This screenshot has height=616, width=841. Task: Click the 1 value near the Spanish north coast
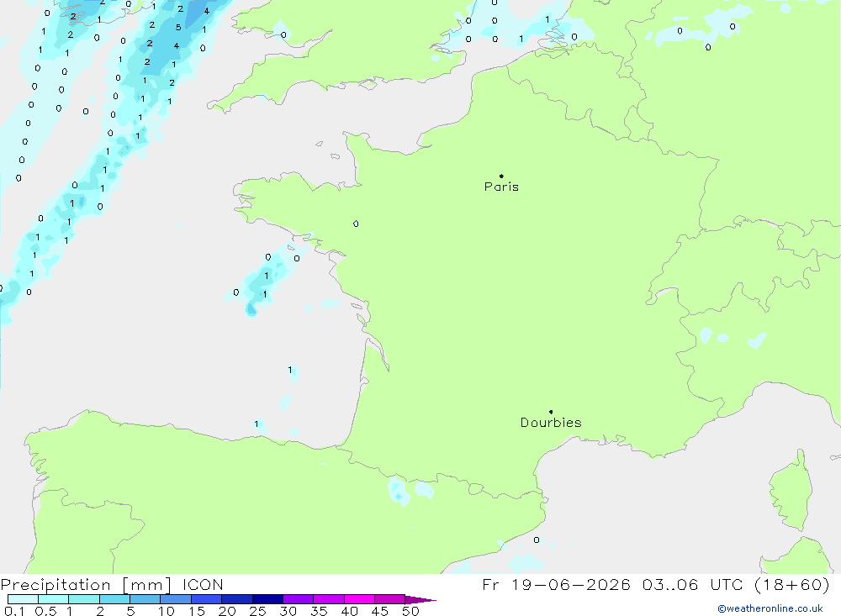click(x=257, y=424)
